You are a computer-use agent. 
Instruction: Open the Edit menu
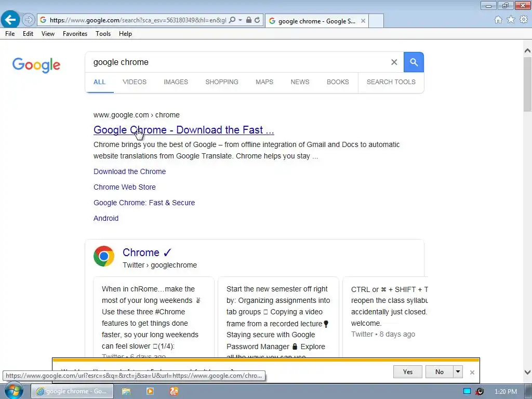coord(28,34)
